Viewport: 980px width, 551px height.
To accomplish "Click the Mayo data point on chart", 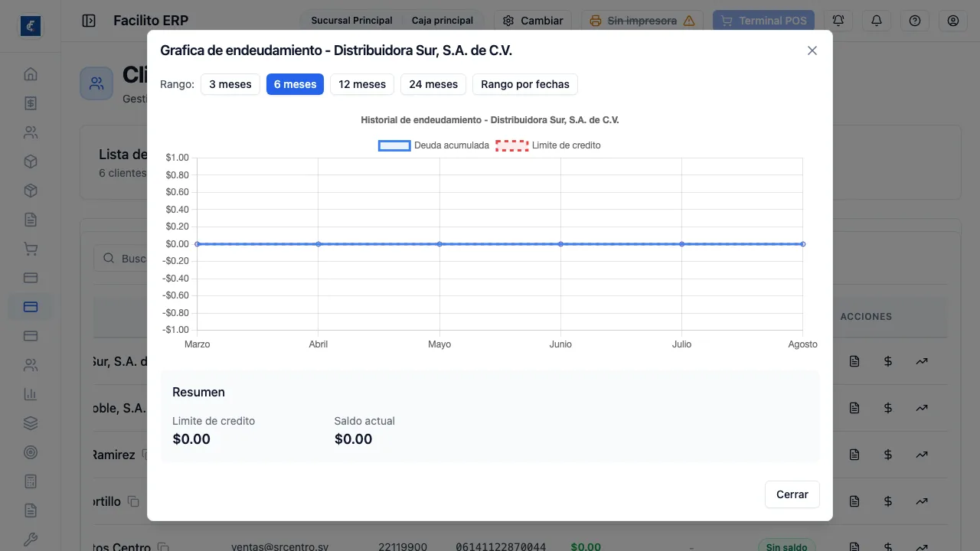I will point(439,244).
